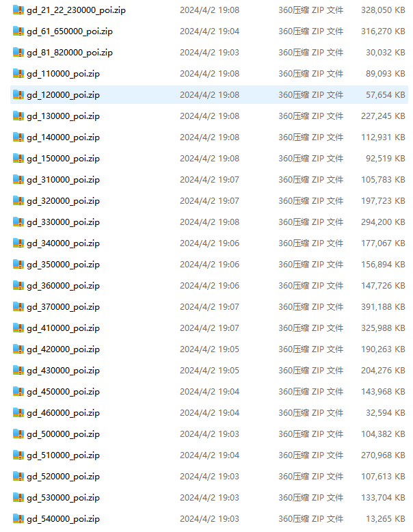Screen dimensions: 413x532
Task: Click the zip icon of gd_330000_poi.zip
Action: [18, 222]
